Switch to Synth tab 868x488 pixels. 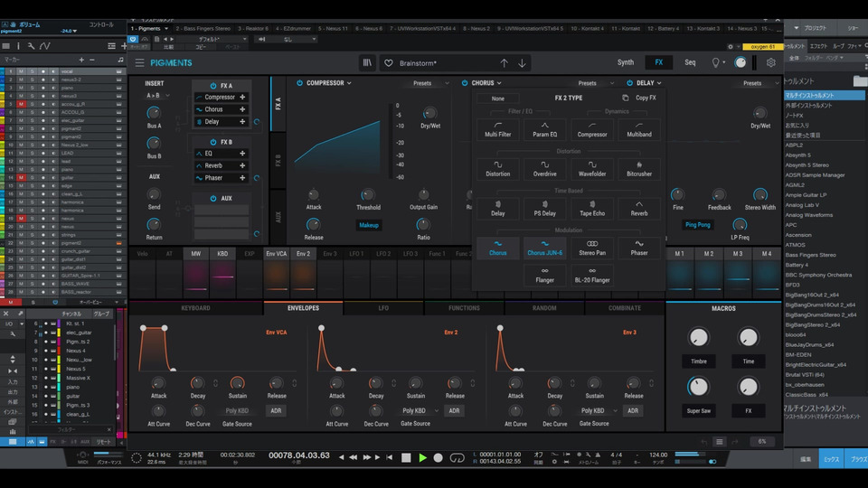point(626,62)
